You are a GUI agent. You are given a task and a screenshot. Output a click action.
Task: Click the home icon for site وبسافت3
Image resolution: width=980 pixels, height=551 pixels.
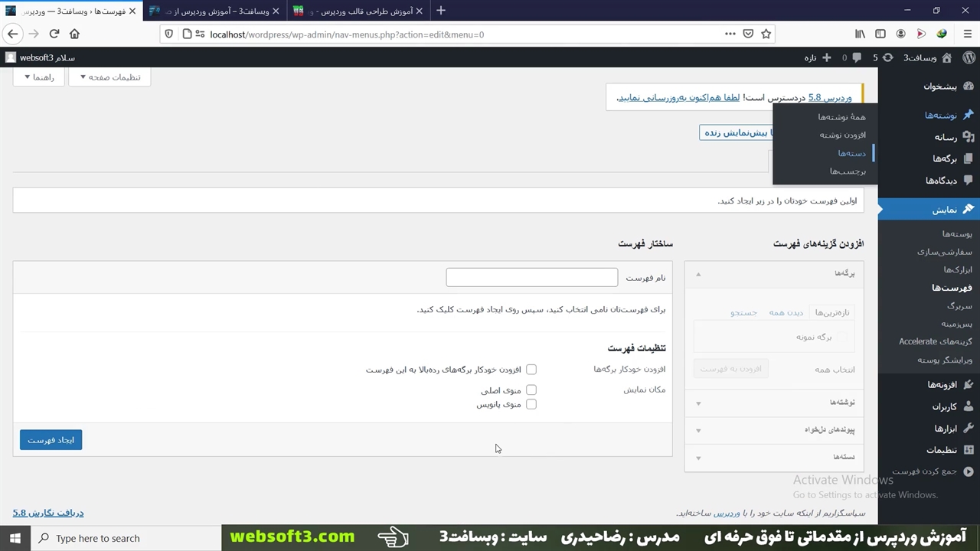(946, 57)
